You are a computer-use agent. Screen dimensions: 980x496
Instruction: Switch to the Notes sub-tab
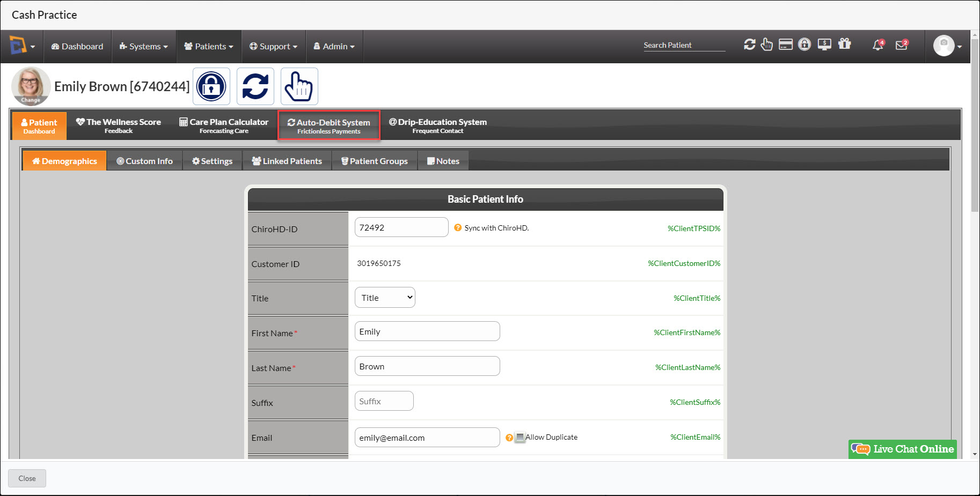click(443, 161)
